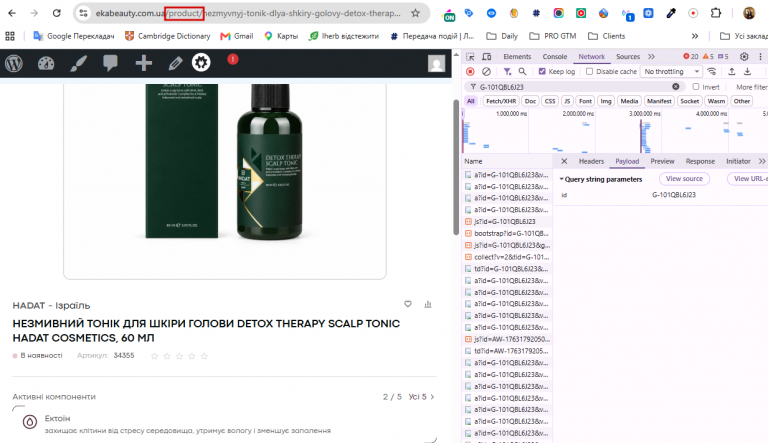Screen dimensions: 768x443
Task: Filter requests by JS type
Action: (x=567, y=101)
